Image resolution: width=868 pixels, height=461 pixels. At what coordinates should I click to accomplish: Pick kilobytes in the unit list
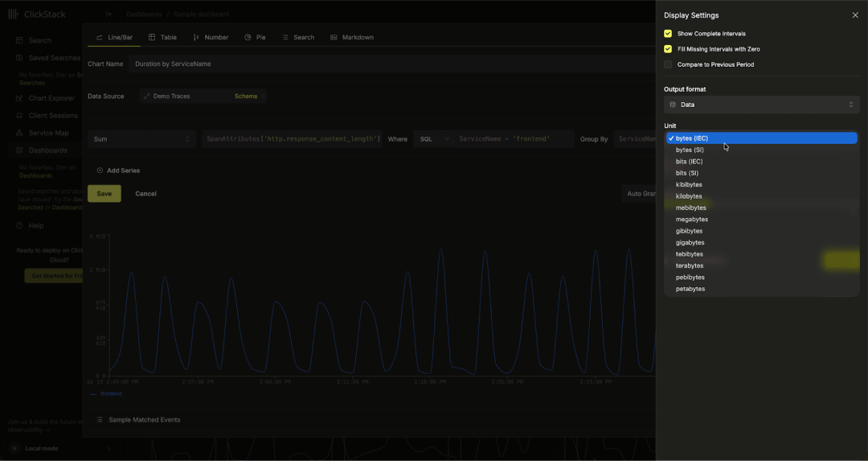[x=761, y=196]
